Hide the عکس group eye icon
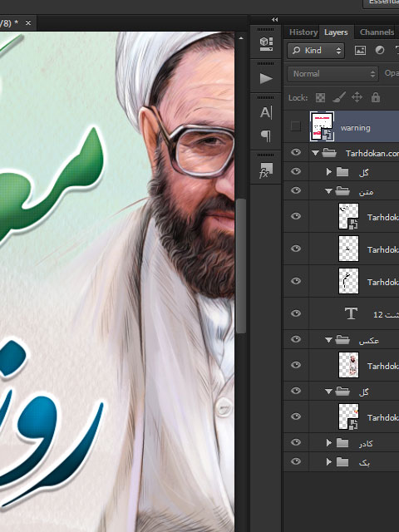399x532 pixels. [x=296, y=339]
